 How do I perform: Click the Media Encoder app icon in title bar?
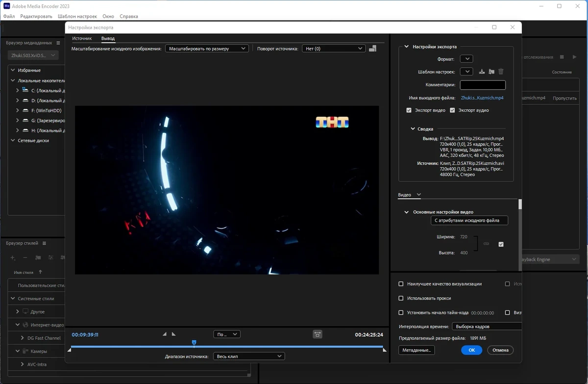[7, 6]
